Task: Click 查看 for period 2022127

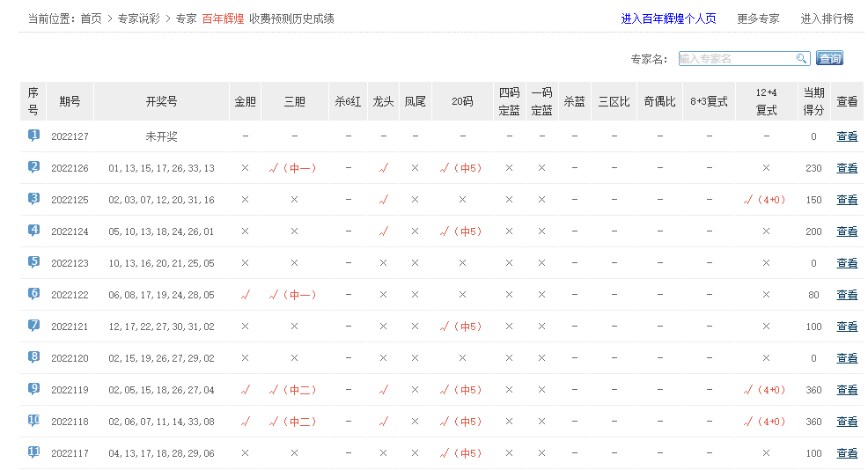Action: click(x=847, y=136)
